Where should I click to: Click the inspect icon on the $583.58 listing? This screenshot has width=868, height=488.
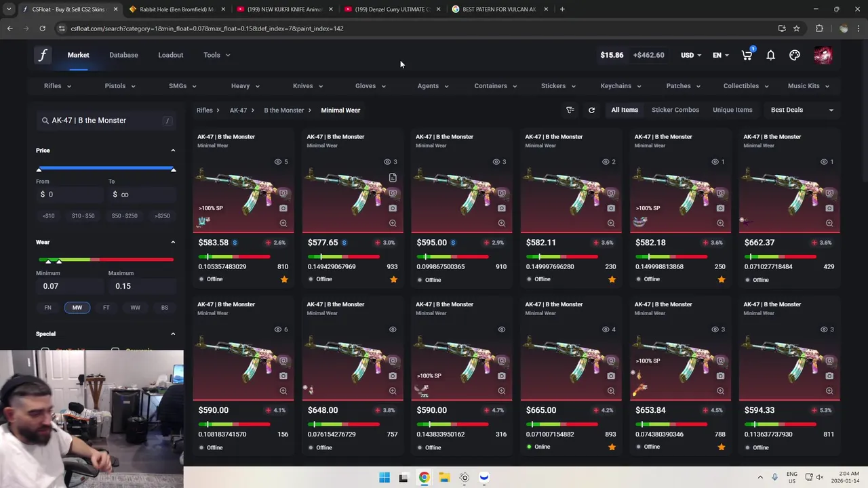(x=283, y=193)
